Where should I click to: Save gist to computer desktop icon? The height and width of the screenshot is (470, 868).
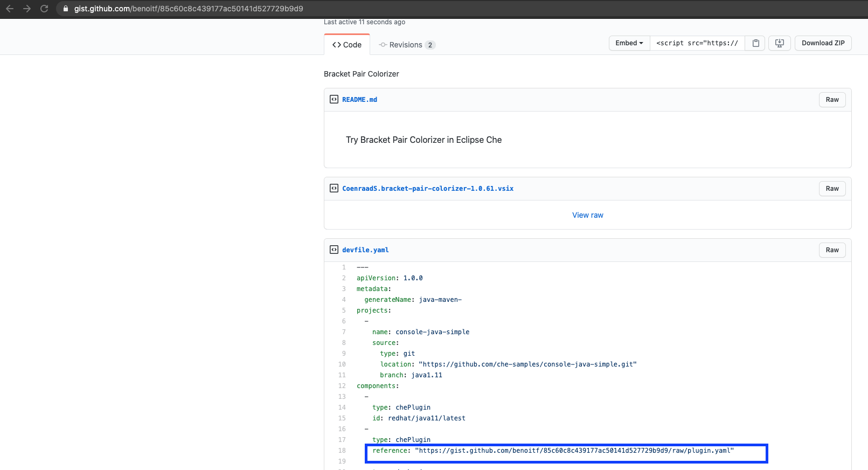coord(780,43)
